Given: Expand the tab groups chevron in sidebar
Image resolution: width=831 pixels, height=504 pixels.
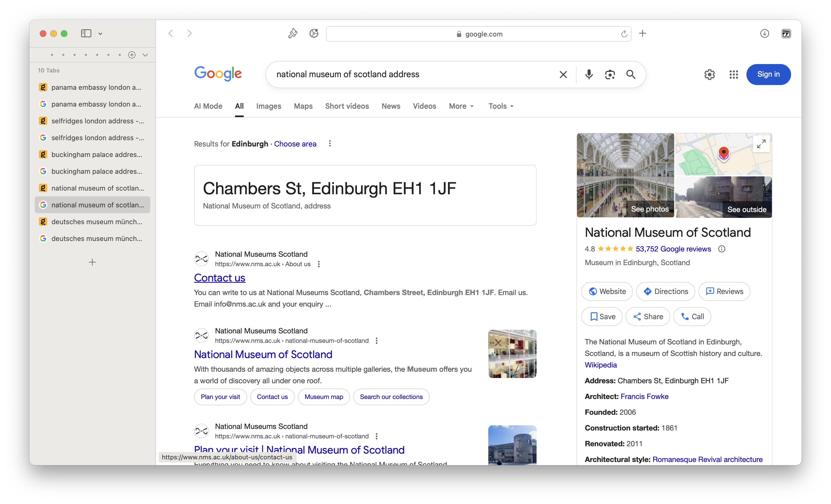Looking at the screenshot, I should point(145,55).
